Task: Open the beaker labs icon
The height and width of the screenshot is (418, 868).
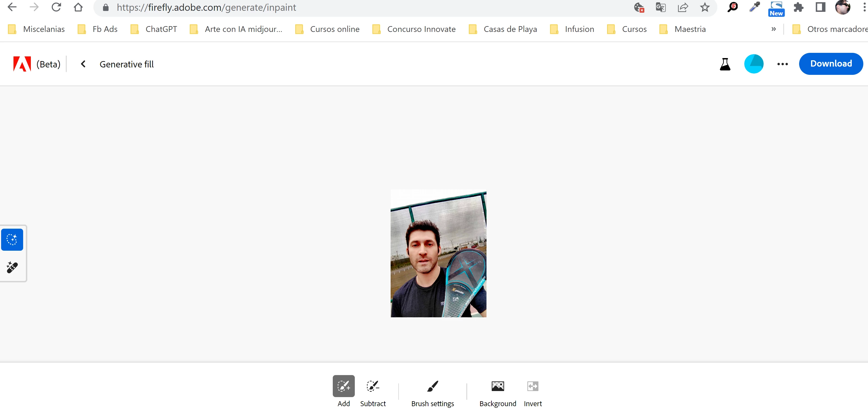Action: click(x=725, y=64)
